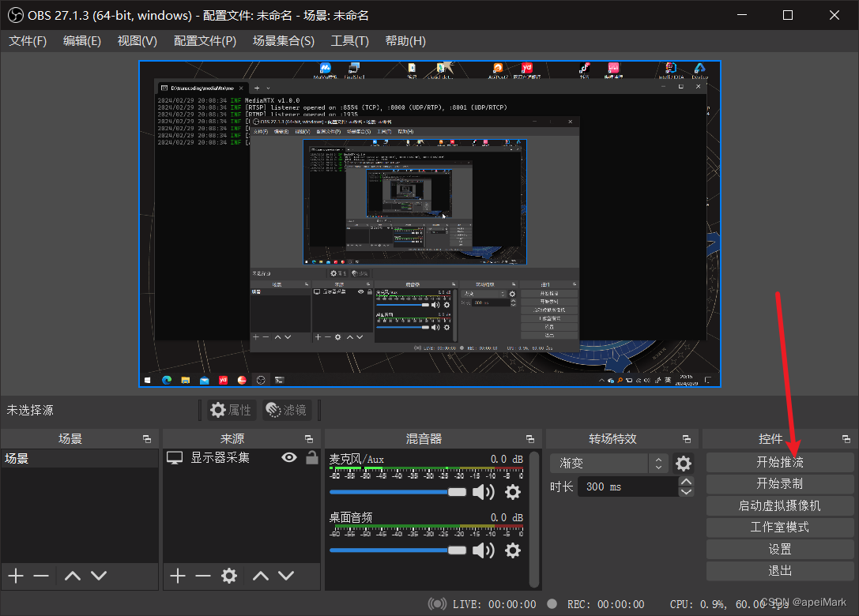Viewport: 859px width, 616px height.
Task: Select the 场景 item in scenes list
Action: tap(80, 458)
